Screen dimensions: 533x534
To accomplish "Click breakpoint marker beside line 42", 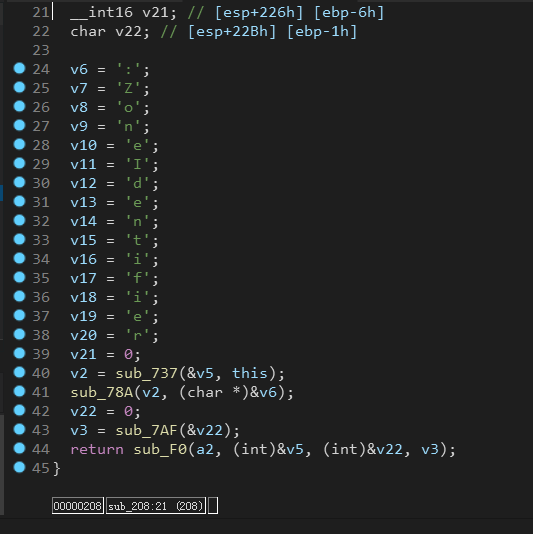I will pyautogui.click(x=19, y=410).
